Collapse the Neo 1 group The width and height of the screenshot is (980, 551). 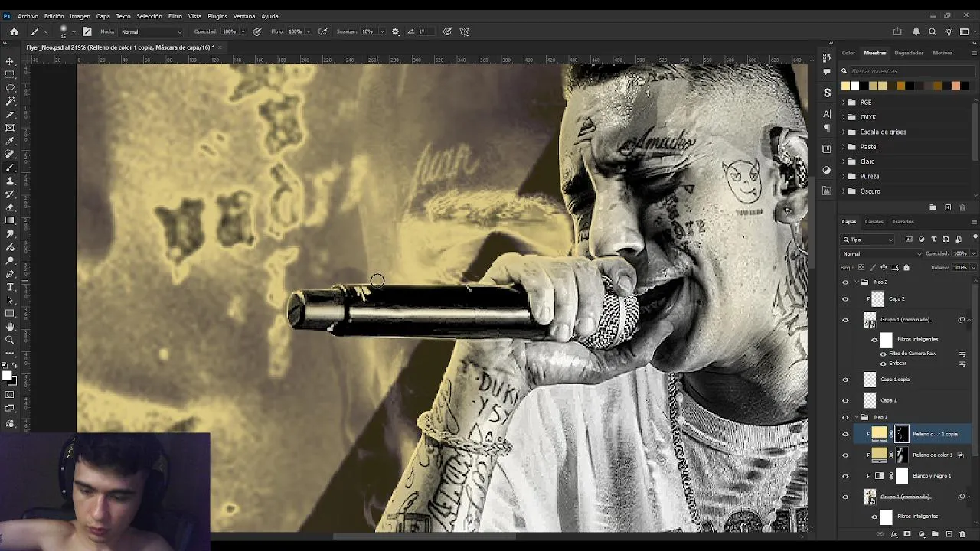click(857, 417)
